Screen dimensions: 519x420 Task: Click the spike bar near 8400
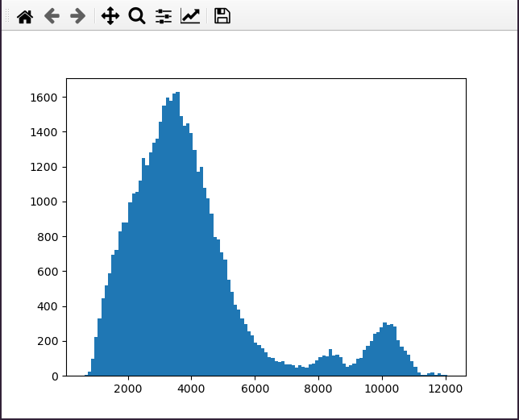point(330,363)
